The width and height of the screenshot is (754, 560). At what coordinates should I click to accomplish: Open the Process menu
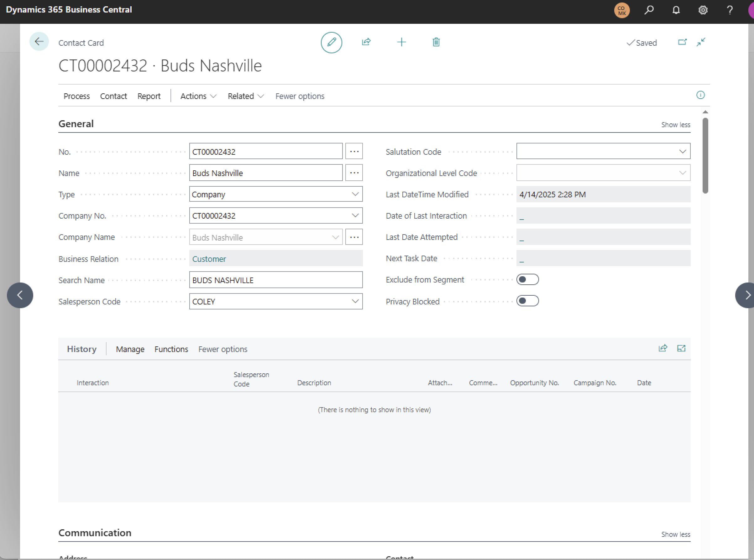point(77,96)
